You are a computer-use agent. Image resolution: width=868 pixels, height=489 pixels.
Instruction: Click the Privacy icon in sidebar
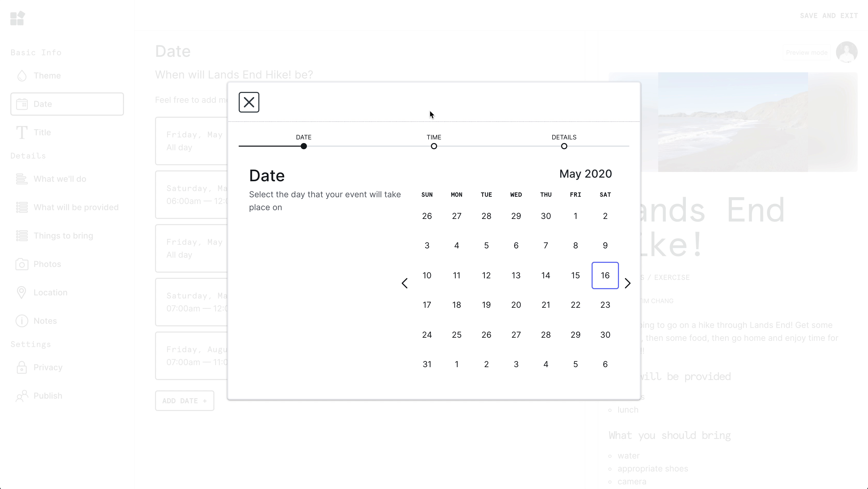[21, 367]
